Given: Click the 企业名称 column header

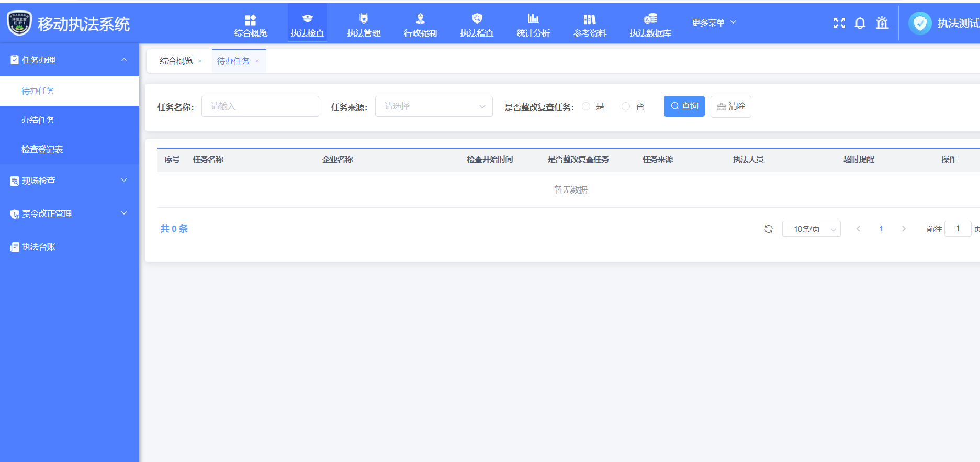Looking at the screenshot, I should pyautogui.click(x=337, y=160).
